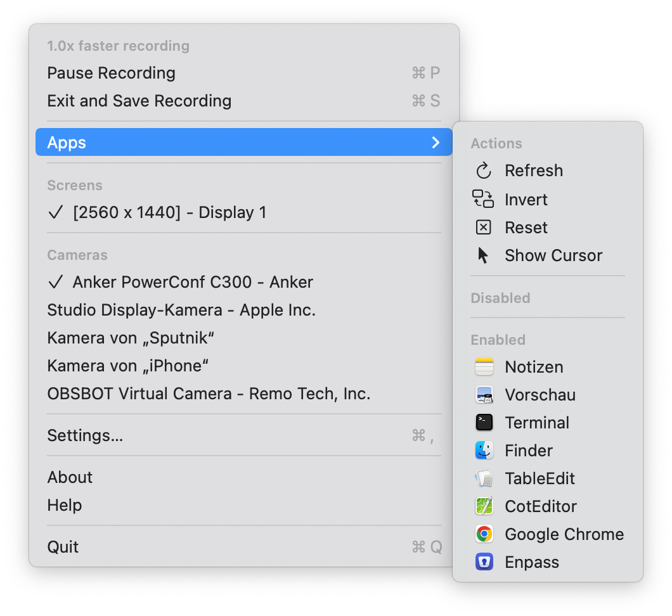672x616 pixels.
Task: Select Kamera von „Sputnik“
Action: point(244,338)
